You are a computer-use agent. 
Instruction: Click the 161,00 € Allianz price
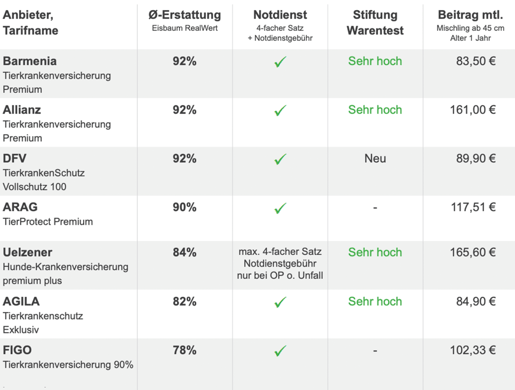473,110
